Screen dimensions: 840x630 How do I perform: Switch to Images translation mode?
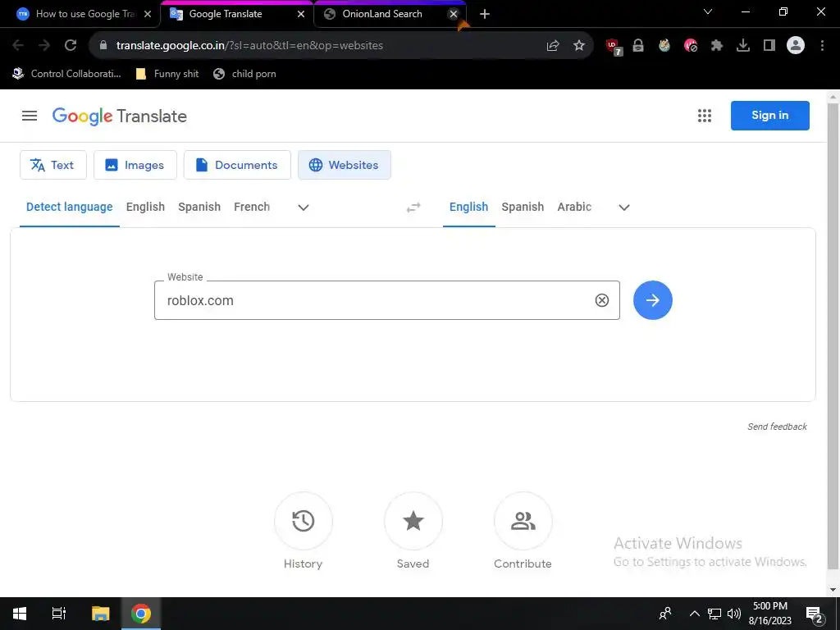(135, 165)
